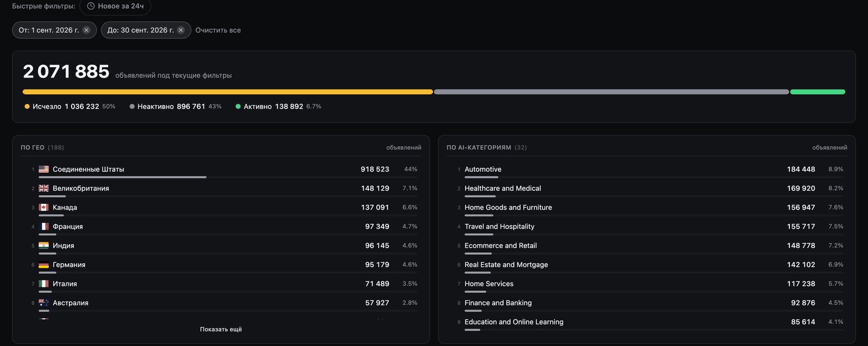Click the France flag icon
The image size is (868, 346).
(44, 226)
